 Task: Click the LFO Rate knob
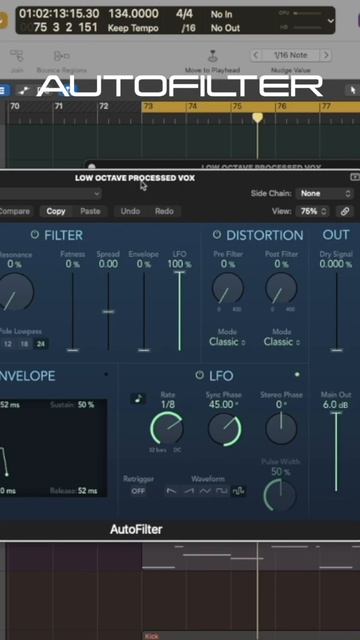167,428
